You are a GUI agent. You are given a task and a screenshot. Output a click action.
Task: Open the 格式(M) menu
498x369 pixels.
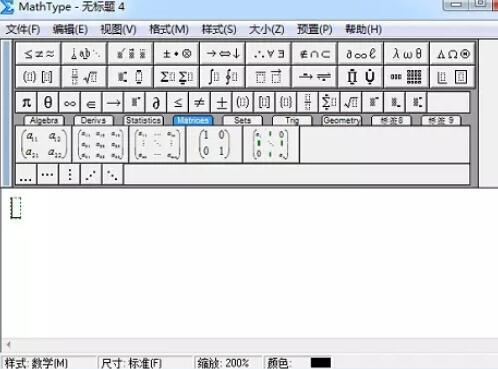click(169, 29)
